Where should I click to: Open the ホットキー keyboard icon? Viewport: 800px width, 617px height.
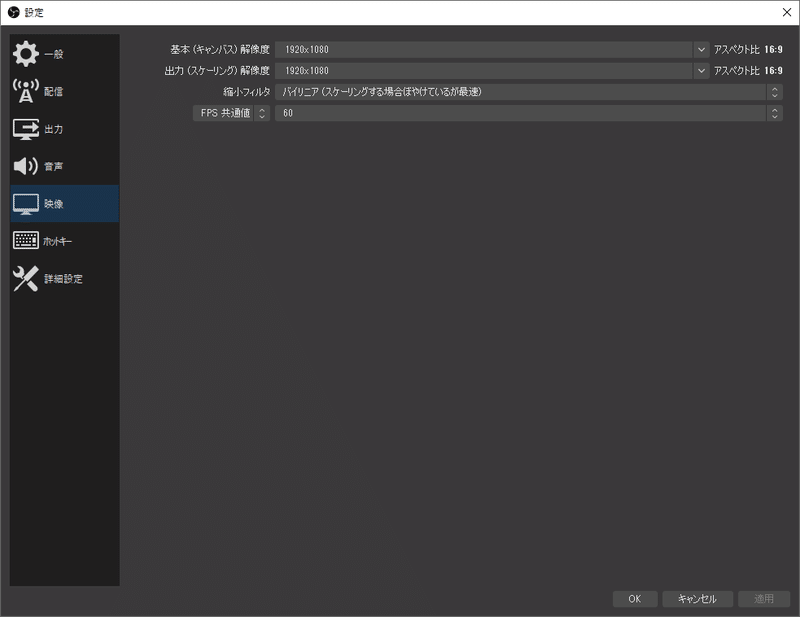click(26, 240)
